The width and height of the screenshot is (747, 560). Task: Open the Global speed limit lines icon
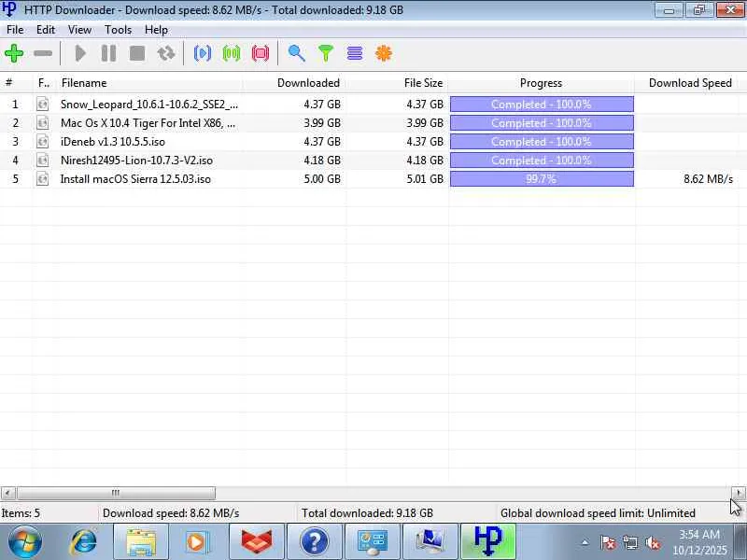tap(355, 53)
